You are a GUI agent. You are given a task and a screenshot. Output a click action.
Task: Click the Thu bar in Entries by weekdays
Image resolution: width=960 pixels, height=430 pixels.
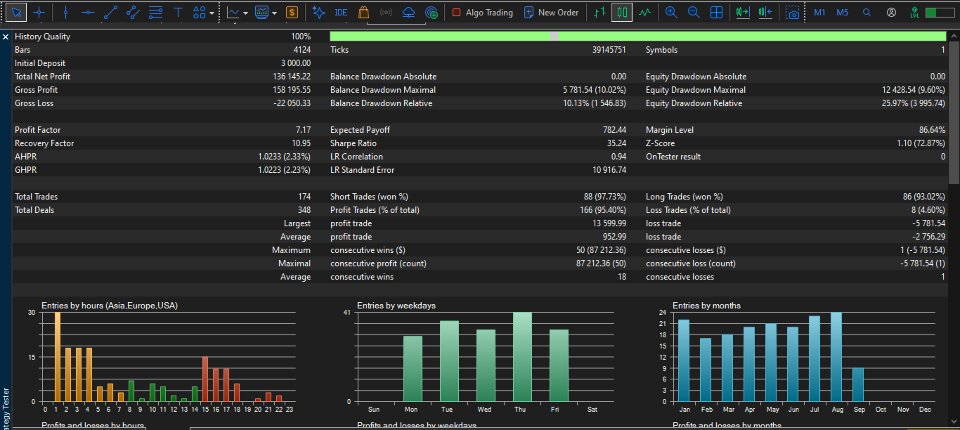point(522,357)
